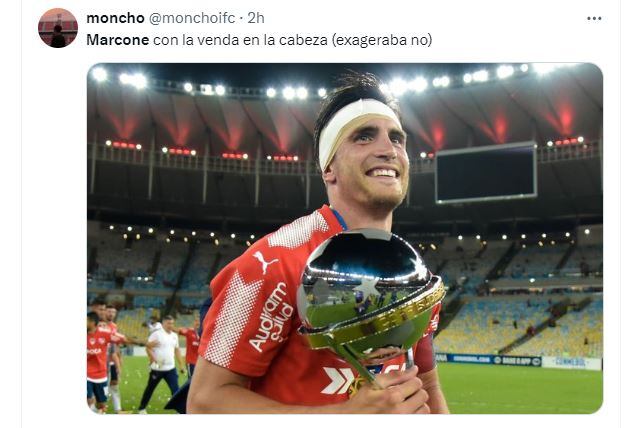Open the three-dot more options menu
642x428 pixels.
click(x=594, y=18)
